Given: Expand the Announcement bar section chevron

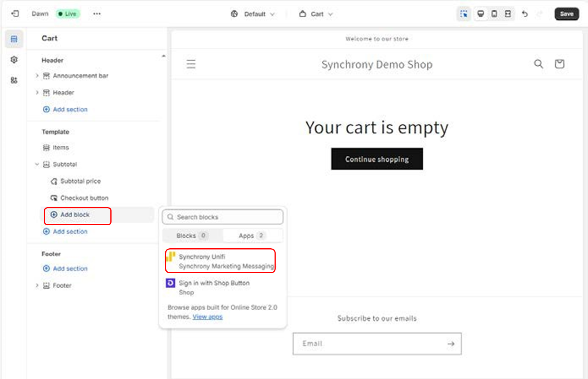Looking at the screenshot, I should point(37,76).
